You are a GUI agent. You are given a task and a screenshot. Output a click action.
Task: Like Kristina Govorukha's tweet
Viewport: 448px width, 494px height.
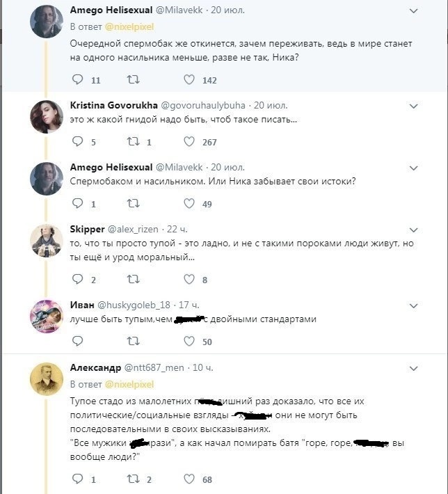(x=189, y=142)
